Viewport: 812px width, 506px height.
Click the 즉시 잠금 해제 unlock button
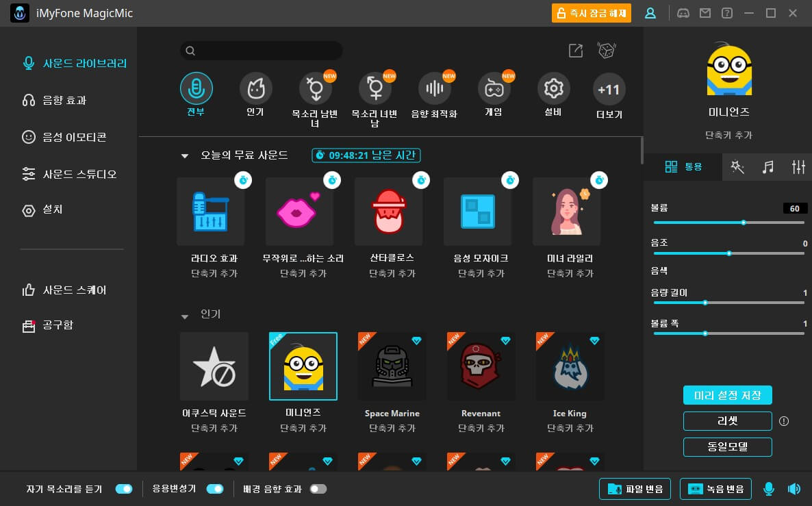pyautogui.click(x=592, y=13)
